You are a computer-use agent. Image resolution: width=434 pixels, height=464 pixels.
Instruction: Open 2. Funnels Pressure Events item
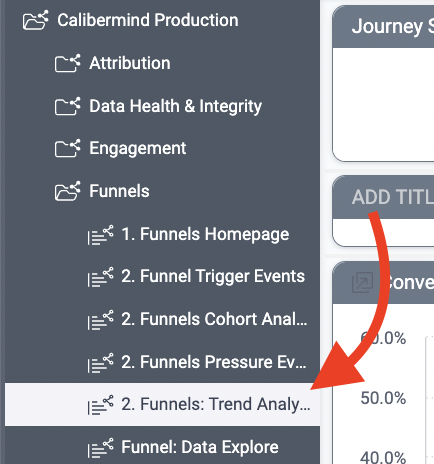[x=214, y=362]
